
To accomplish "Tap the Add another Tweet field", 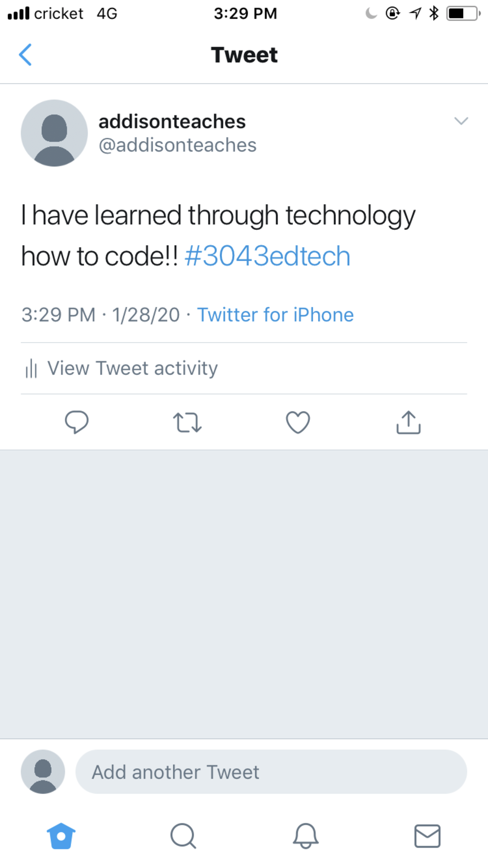I will pyautogui.click(x=271, y=772).
